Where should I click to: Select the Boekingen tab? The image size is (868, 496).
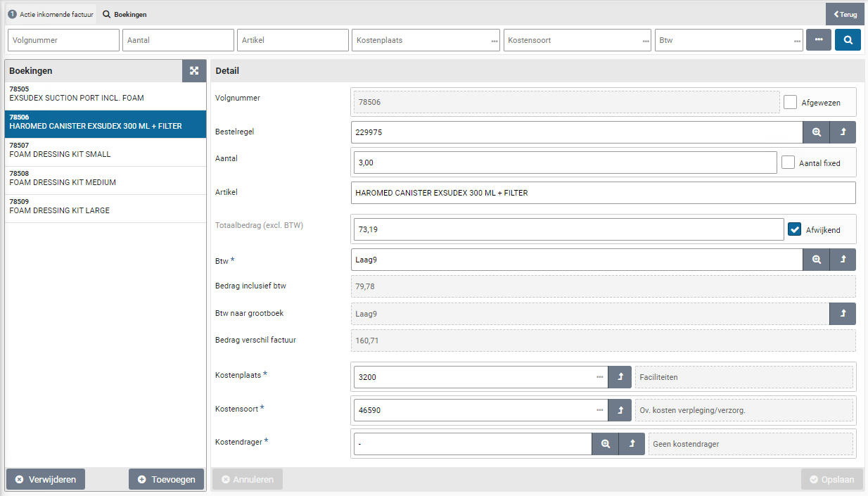point(125,14)
